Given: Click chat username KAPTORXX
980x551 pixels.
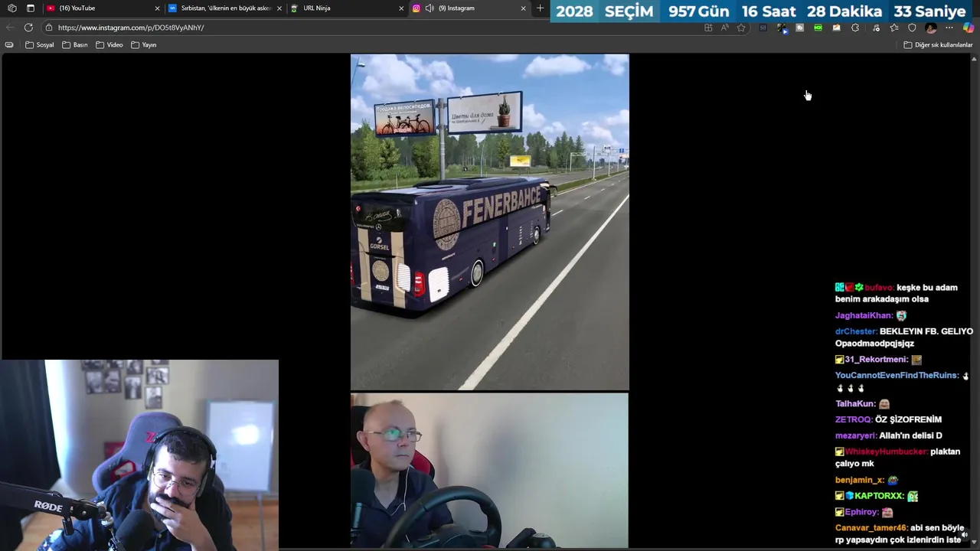Looking at the screenshot, I should pyautogui.click(x=879, y=496).
